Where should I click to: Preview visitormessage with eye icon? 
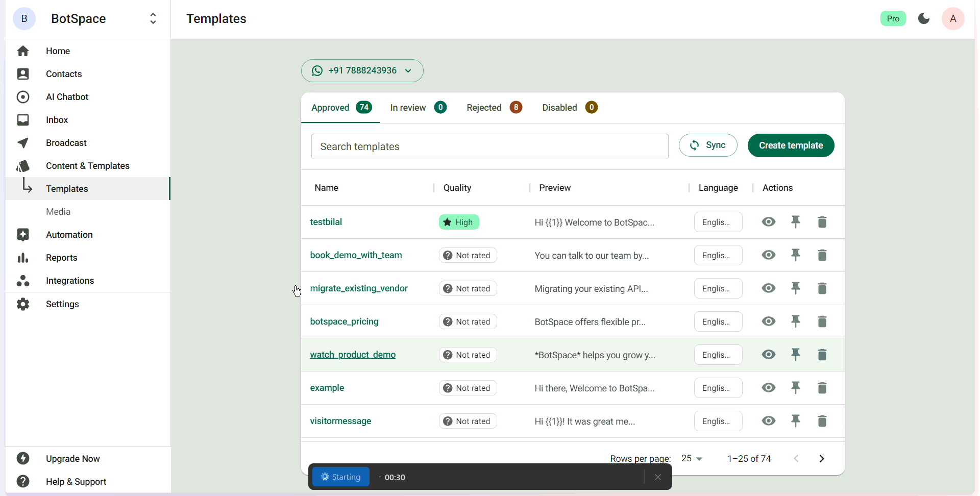coord(769,421)
